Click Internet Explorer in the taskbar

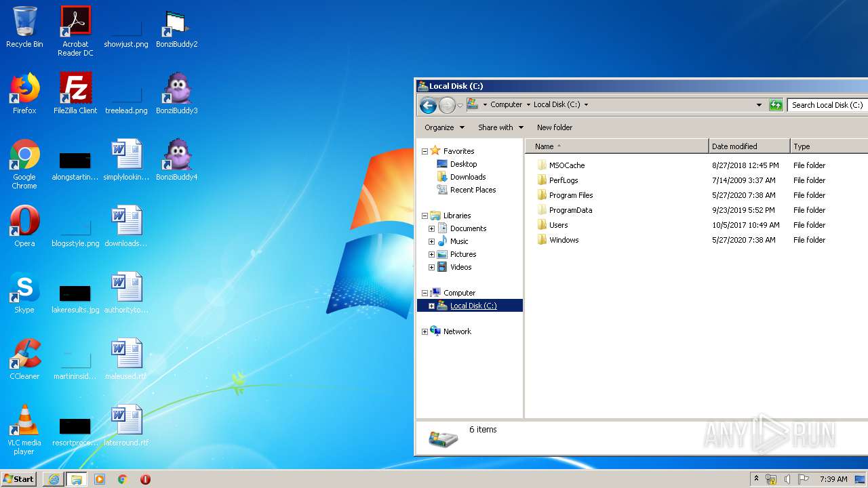pos(54,479)
